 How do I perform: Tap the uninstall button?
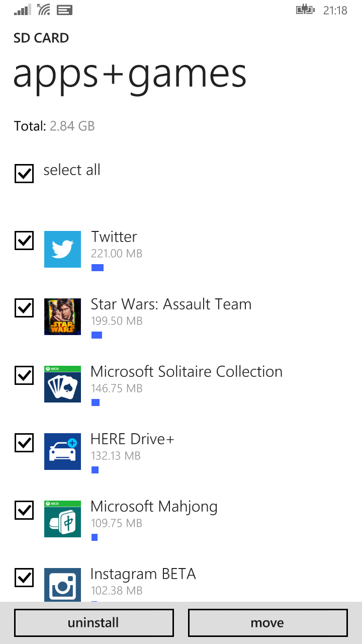tap(94, 623)
